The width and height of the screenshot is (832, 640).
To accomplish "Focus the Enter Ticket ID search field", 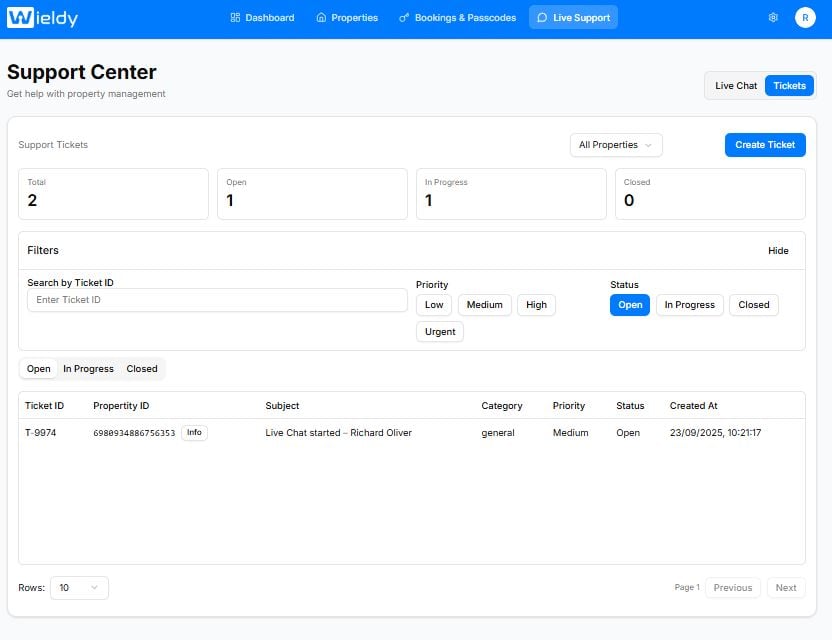I will pos(217,300).
